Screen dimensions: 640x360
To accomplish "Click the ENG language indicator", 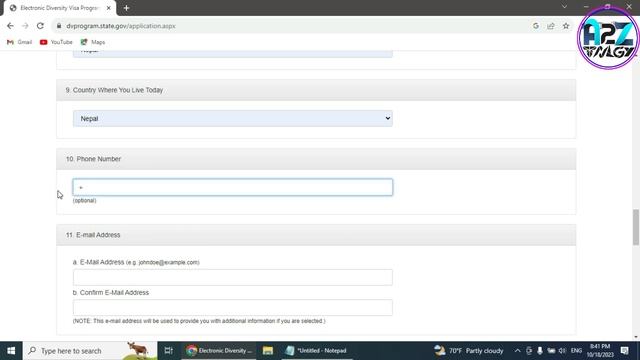I will point(576,351).
